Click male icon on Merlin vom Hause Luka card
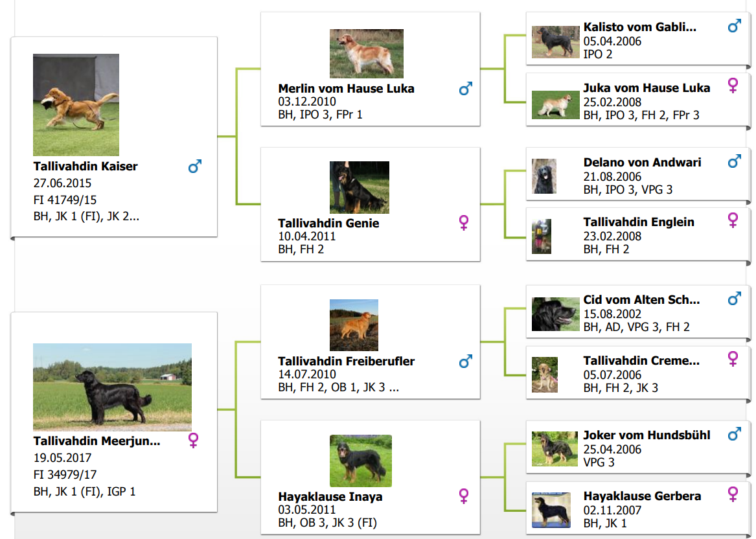This screenshot has height=539, width=756. (465, 89)
